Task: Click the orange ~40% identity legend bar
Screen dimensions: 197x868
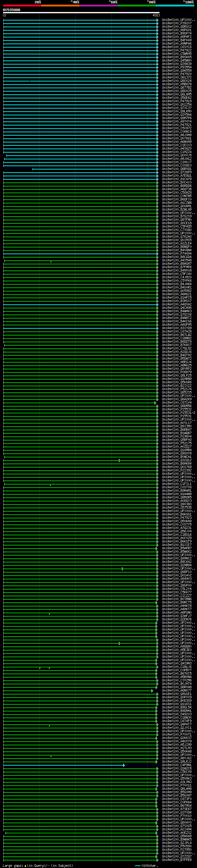Action: pos(60,6)
